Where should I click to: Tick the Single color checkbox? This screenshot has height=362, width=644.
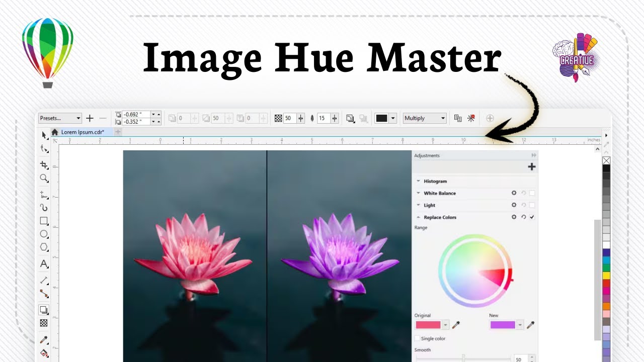[x=417, y=338]
